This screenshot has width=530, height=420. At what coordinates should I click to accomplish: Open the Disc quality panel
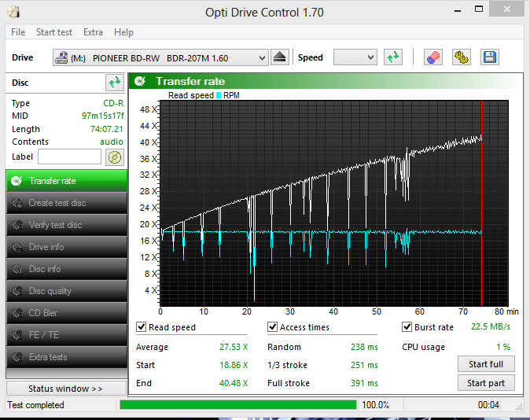coord(67,291)
